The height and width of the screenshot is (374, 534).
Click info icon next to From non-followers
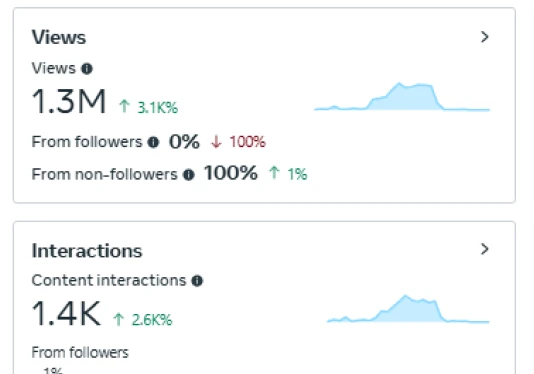pyautogui.click(x=189, y=175)
